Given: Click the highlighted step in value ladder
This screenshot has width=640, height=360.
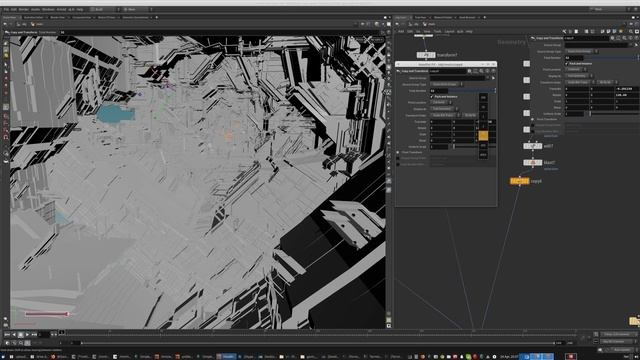Looking at the screenshot, I should [x=483, y=136].
